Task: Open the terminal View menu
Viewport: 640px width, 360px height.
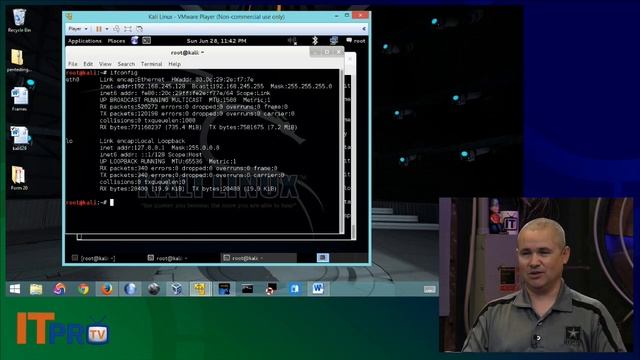Action: pyautogui.click(x=105, y=64)
